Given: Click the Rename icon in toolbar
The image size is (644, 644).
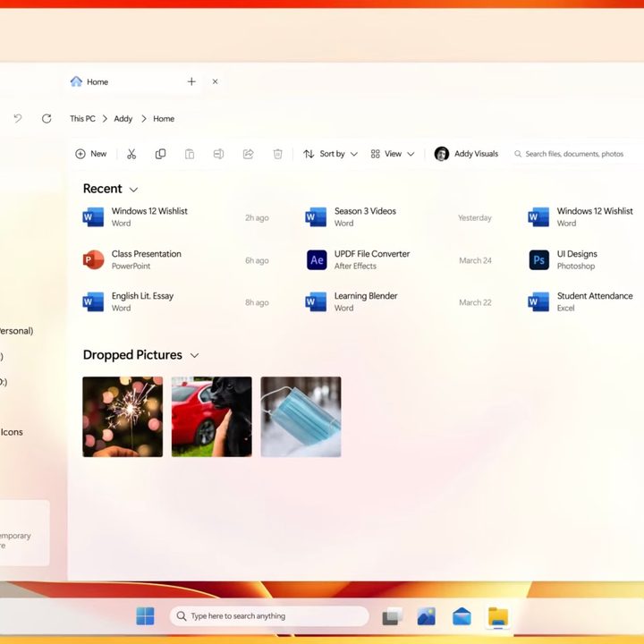Looking at the screenshot, I should point(218,154).
